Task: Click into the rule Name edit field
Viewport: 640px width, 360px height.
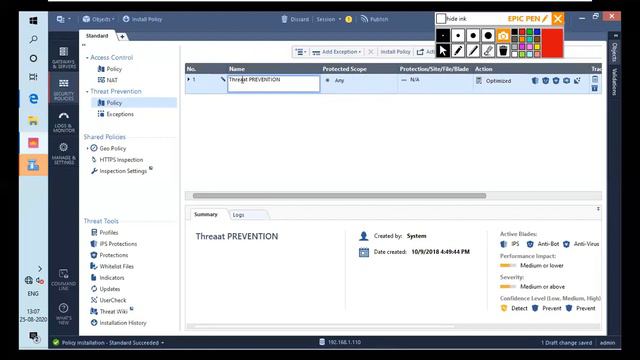Action: coord(273,84)
